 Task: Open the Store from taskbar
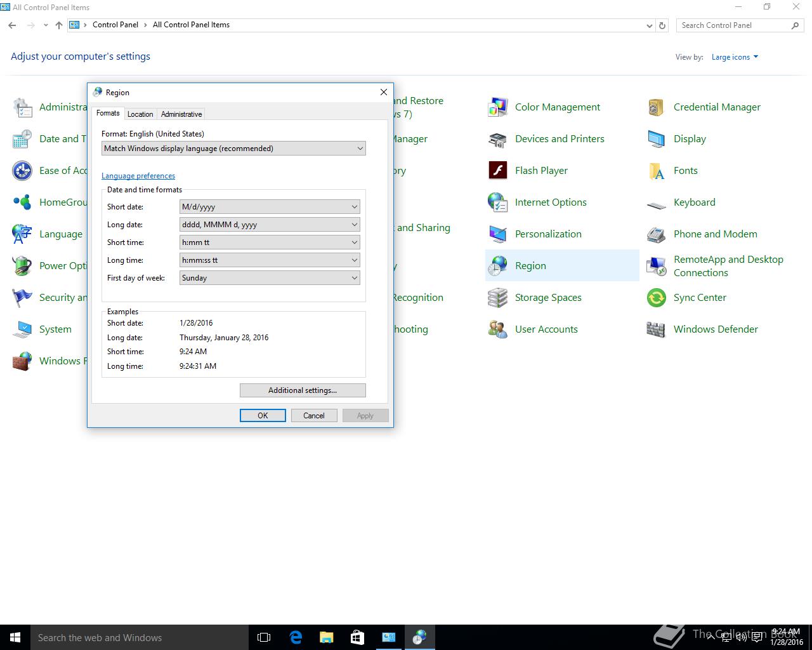357,637
